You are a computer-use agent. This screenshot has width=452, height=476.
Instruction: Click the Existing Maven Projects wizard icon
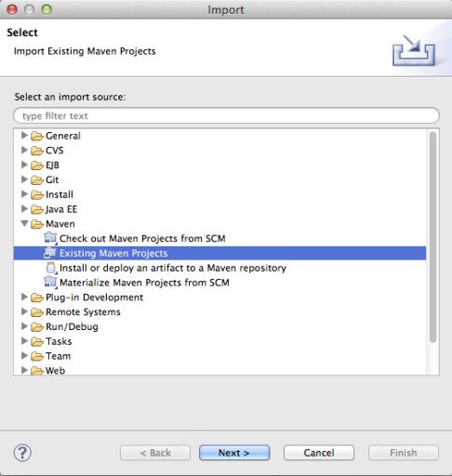tap(50, 253)
